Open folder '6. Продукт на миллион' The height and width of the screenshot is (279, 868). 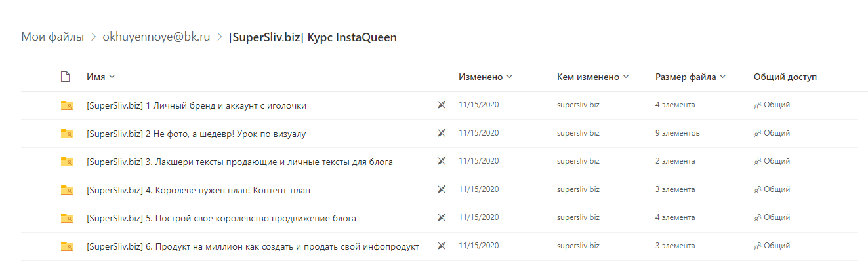[x=253, y=246]
